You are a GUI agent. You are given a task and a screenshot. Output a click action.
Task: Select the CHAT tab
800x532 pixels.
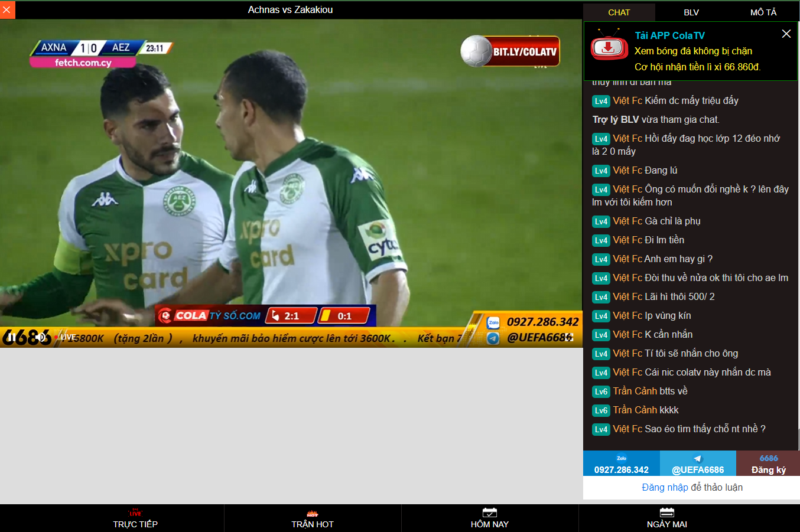(x=619, y=12)
